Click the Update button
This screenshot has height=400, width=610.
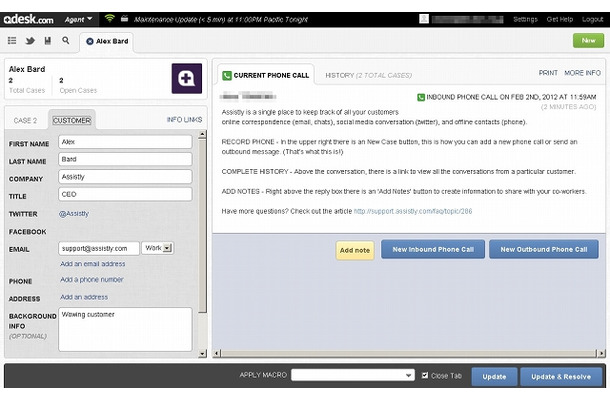click(x=494, y=377)
